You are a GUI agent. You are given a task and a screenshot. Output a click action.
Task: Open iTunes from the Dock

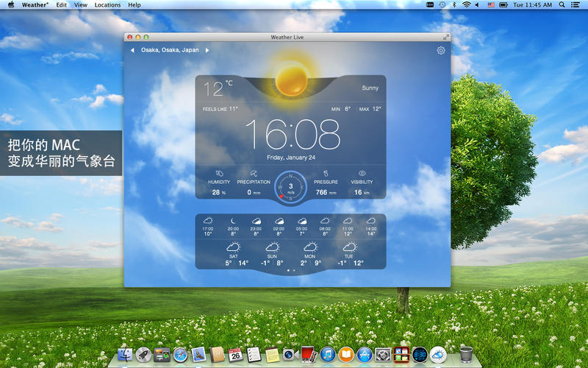(x=328, y=355)
